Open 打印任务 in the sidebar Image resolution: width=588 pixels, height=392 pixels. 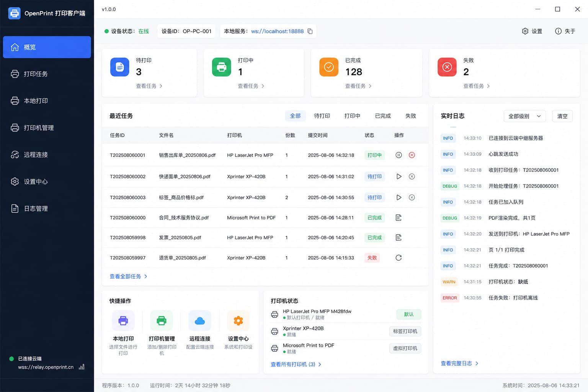click(x=47, y=74)
